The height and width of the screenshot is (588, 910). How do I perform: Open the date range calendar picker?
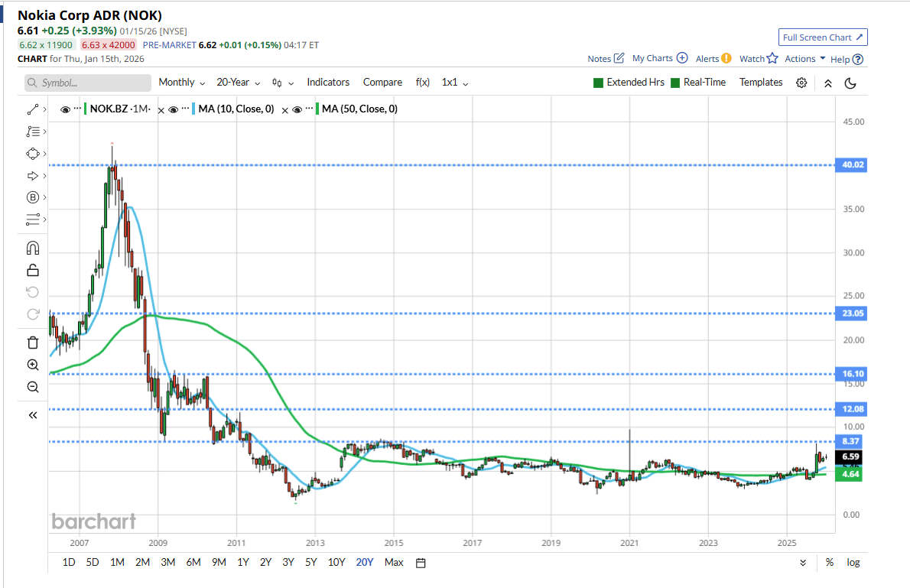pos(421,563)
